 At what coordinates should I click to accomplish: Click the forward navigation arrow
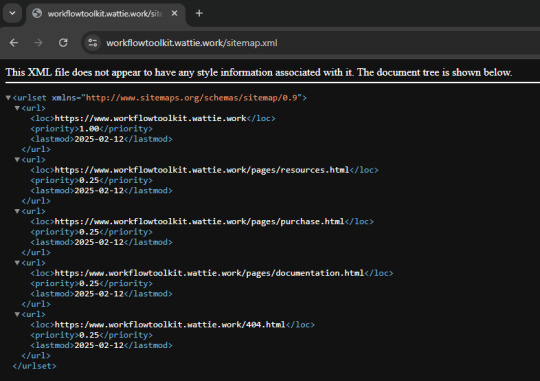[x=38, y=43]
